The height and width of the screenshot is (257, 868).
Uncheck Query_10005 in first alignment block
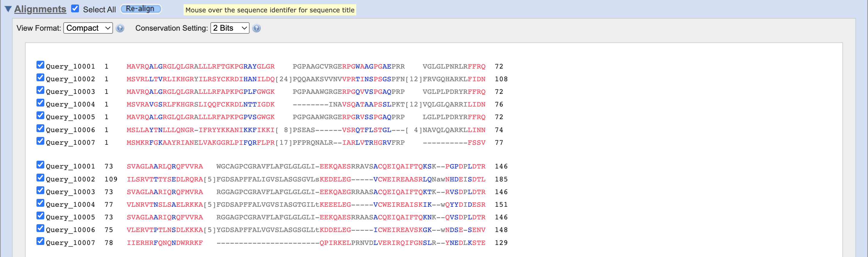tap(40, 115)
